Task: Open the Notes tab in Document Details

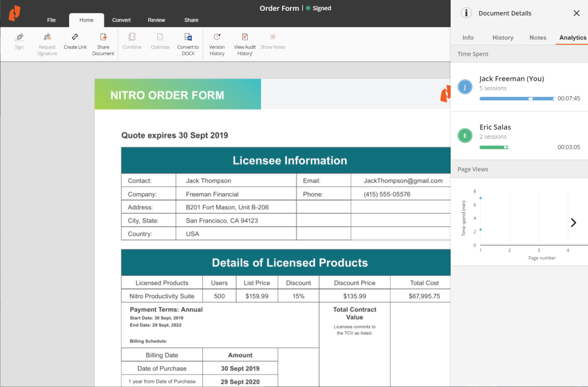Action: pyautogui.click(x=538, y=38)
